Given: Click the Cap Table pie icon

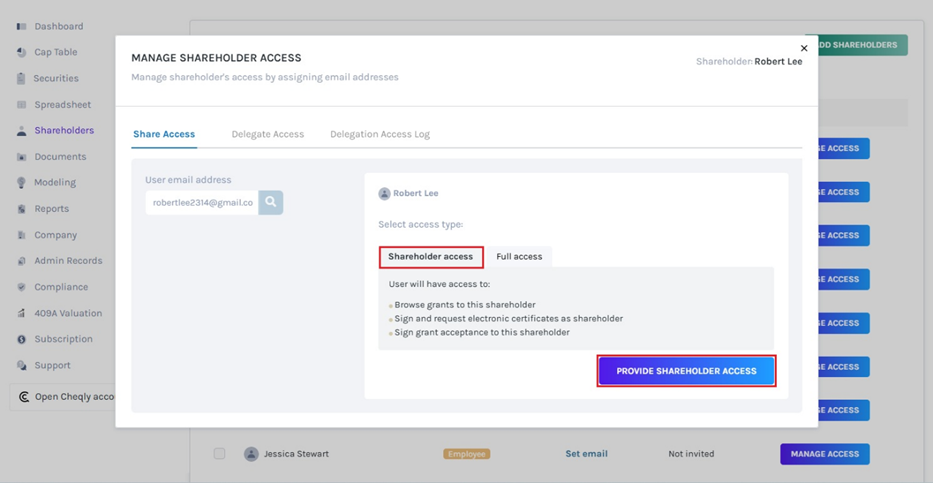Looking at the screenshot, I should tap(22, 52).
